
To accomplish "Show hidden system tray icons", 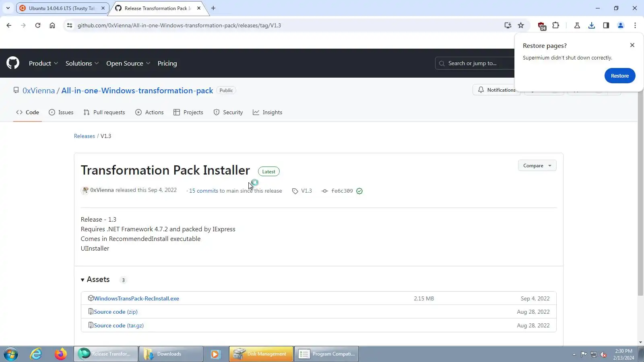I will (574, 354).
